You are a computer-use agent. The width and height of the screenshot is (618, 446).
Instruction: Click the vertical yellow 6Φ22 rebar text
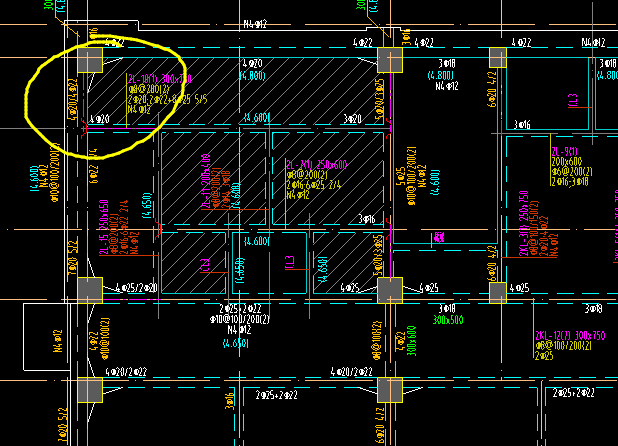(x=94, y=174)
